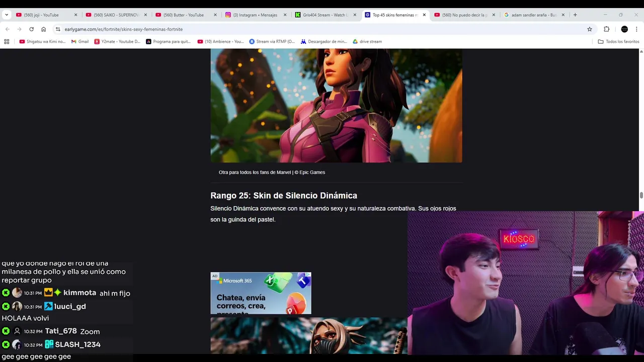Click the HOLAAA volvi chat message
The height and width of the screenshot is (362, 644).
click(25, 318)
